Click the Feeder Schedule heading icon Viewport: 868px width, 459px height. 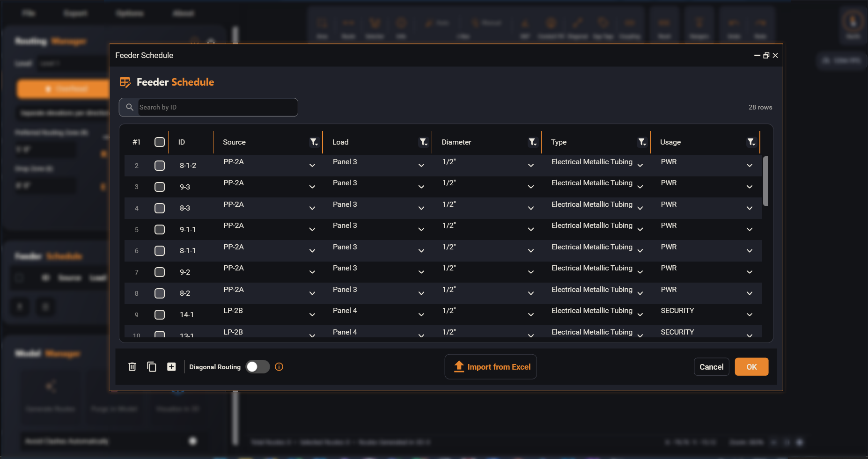tap(125, 82)
